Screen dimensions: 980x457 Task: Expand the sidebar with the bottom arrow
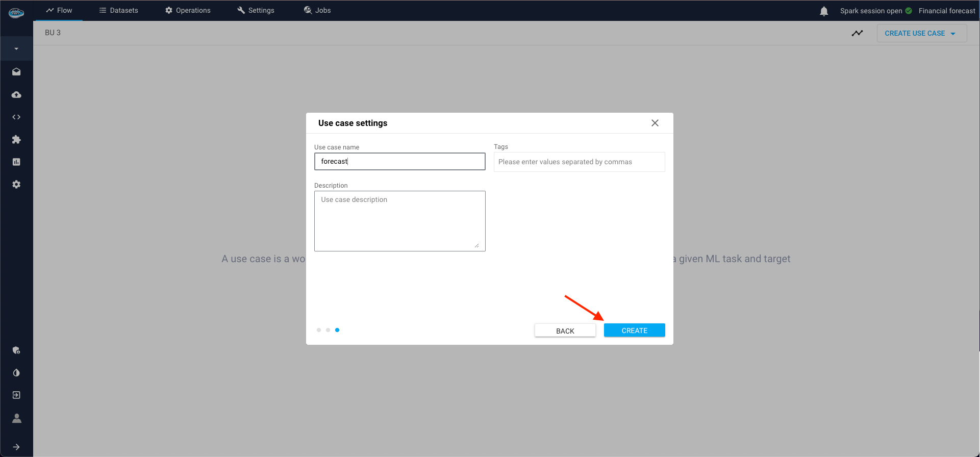(x=16, y=447)
